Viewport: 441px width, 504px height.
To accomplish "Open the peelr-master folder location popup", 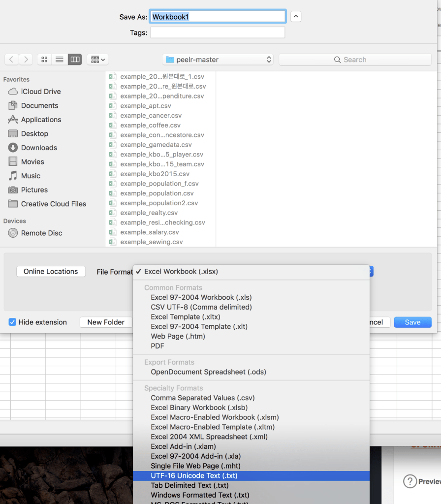I will tap(218, 60).
